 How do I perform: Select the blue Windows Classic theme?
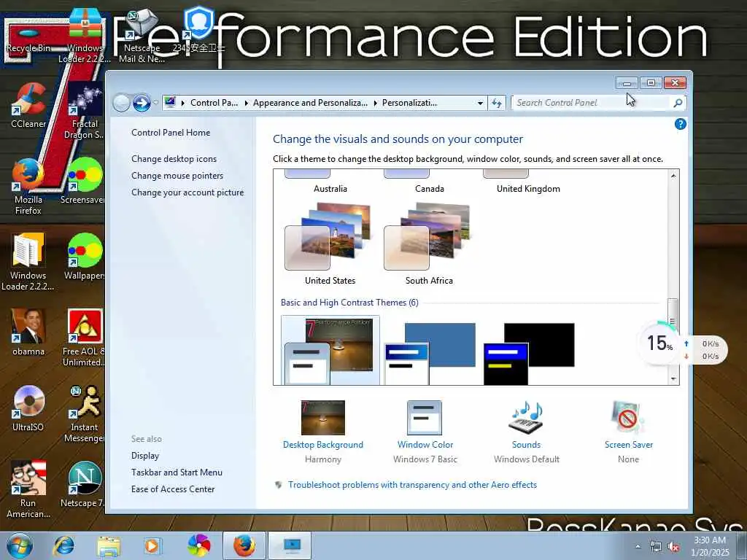(x=430, y=352)
